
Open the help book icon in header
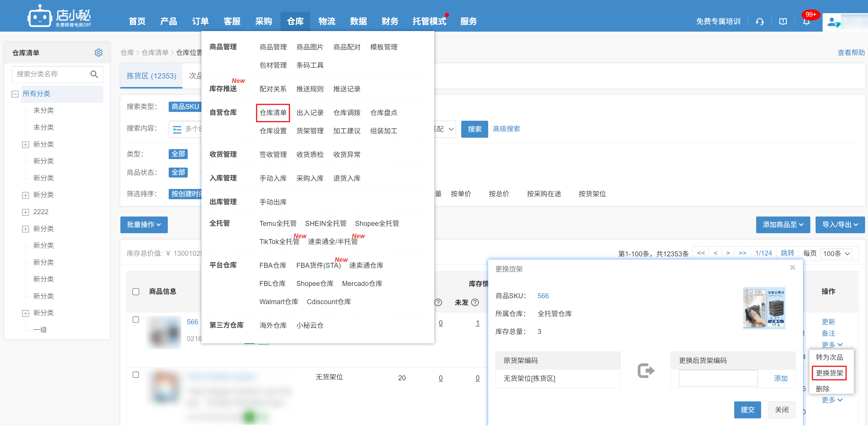(x=783, y=22)
